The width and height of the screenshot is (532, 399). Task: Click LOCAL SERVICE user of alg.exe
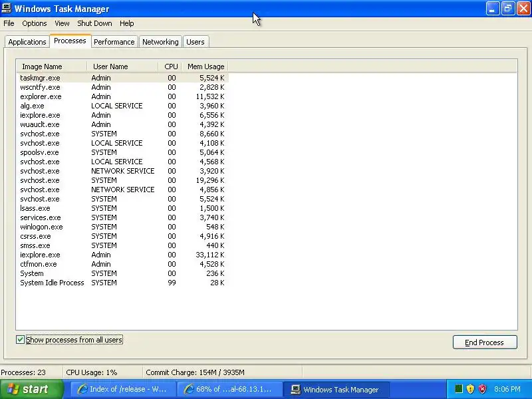click(117, 106)
